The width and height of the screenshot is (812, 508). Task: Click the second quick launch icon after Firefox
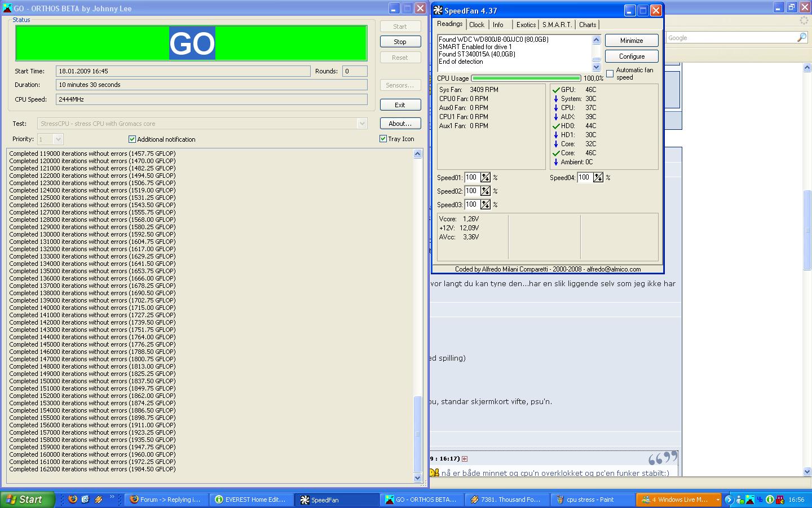click(85, 500)
